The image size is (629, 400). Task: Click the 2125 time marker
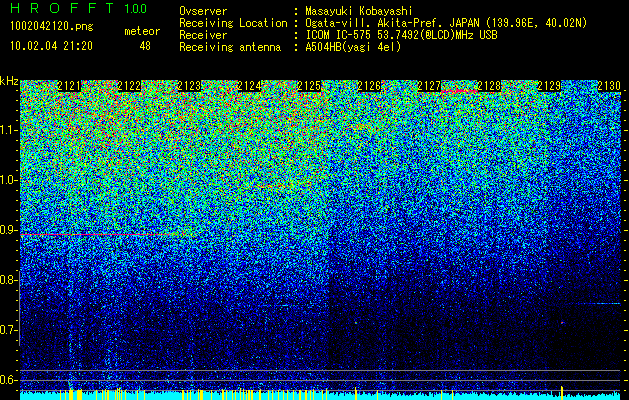309,86
